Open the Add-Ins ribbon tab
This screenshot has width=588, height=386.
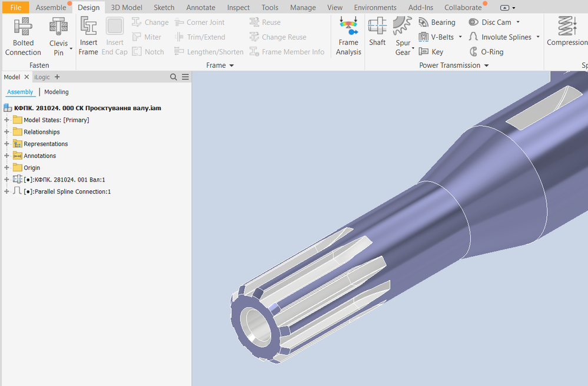click(420, 8)
